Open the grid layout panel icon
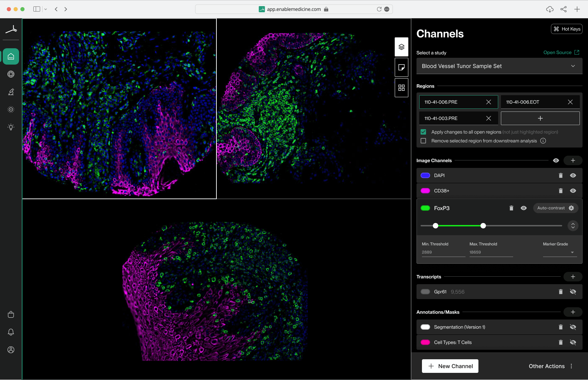 tap(402, 88)
